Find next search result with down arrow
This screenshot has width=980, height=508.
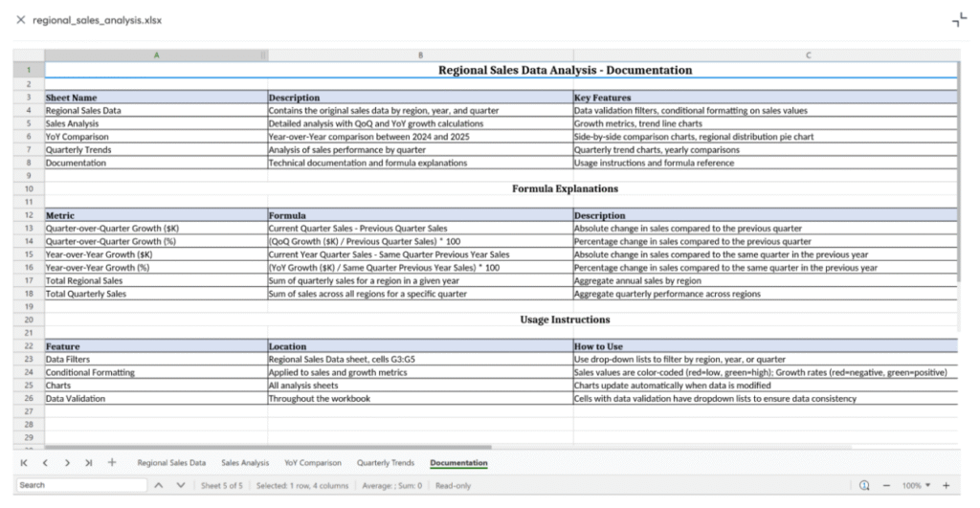click(182, 486)
